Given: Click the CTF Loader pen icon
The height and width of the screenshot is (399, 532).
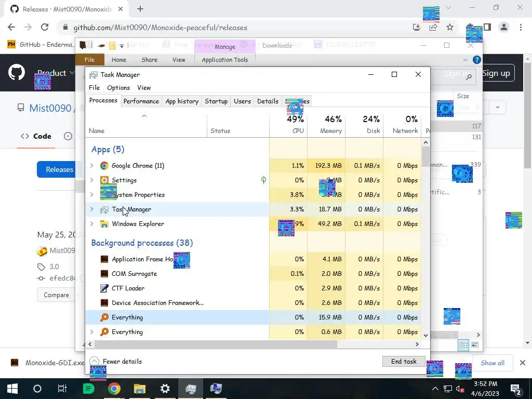Looking at the screenshot, I should tap(104, 288).
